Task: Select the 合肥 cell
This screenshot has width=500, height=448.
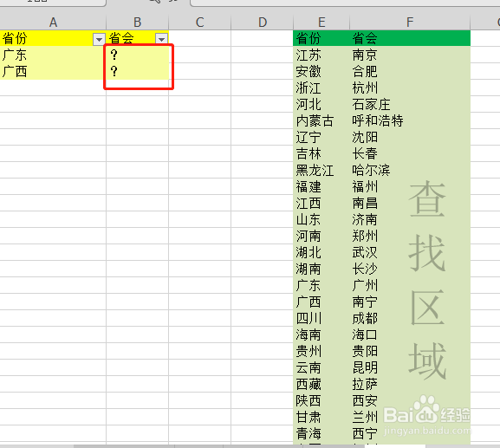Action: pyautogui.click(x=410, y=71)
